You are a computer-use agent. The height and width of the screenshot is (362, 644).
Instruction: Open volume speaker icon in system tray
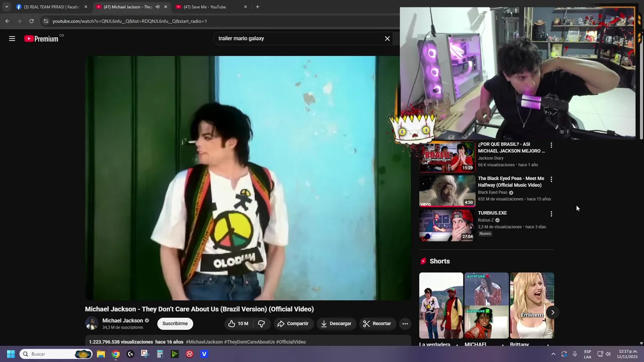[608, 354]
